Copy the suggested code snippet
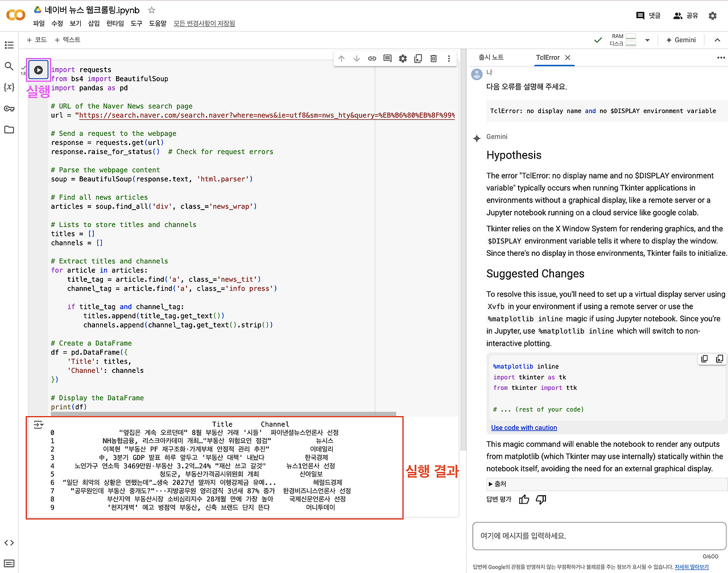The width and height of the screenshot is (728, 573). click(x=705, y=359)
